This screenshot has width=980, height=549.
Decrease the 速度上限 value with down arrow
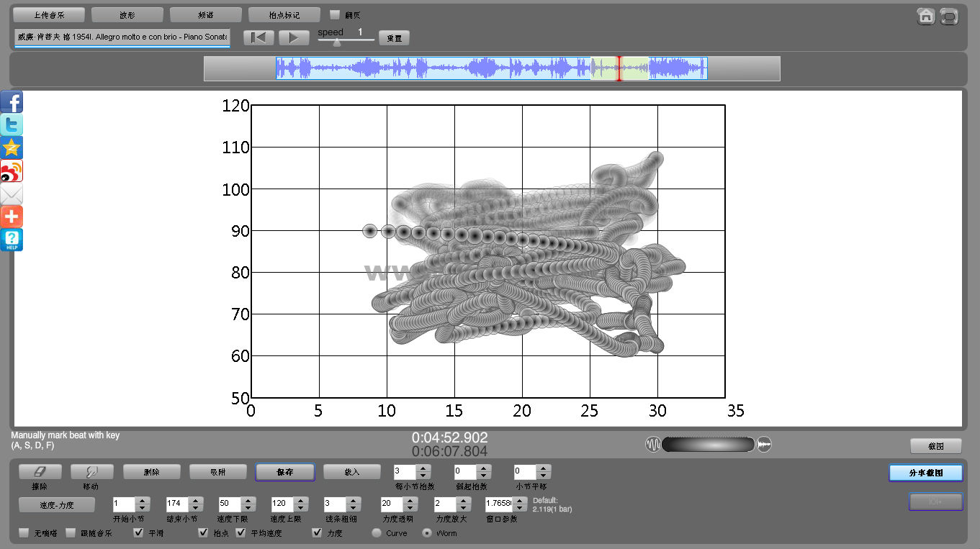[300, 507]
